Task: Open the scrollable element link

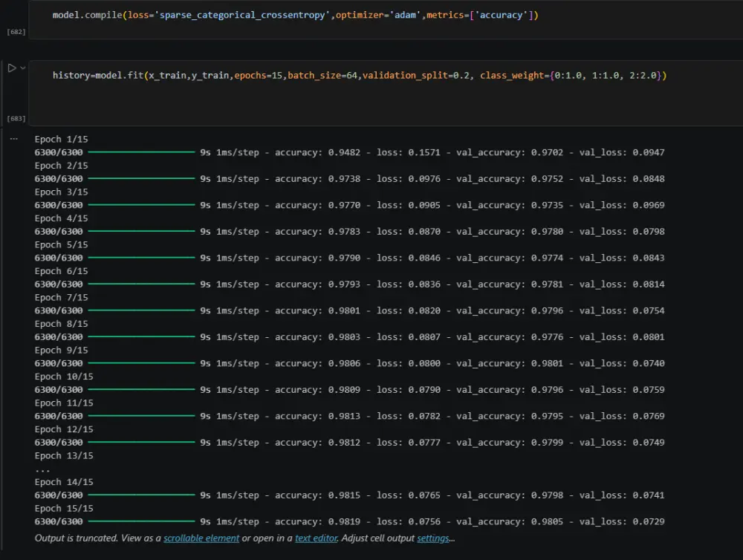Action: [201, 538]
